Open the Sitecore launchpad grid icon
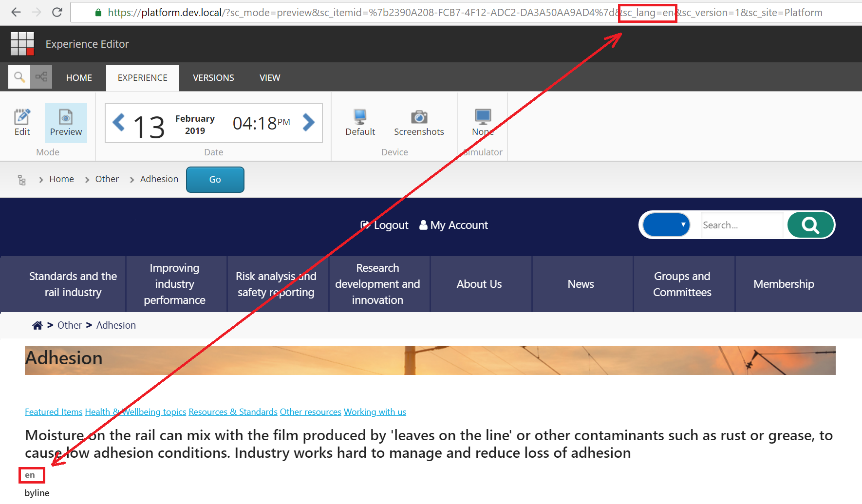The width and height of the screenshot is (862, 504). pos(22,44)
